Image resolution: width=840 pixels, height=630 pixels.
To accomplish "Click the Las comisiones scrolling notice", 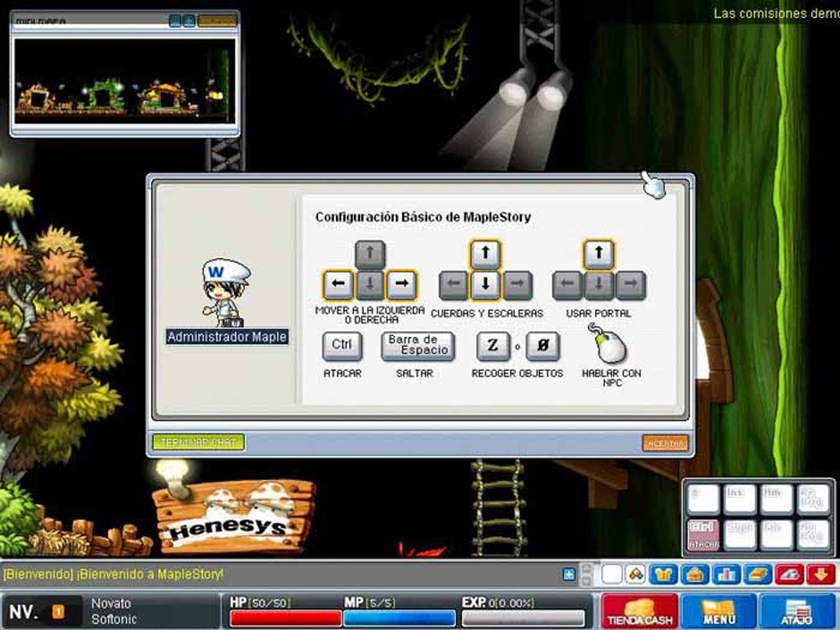I will [x=777, y=13].
